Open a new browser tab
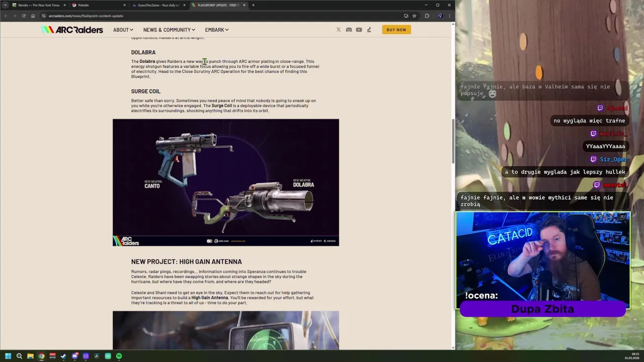The image size is (644, 362). (253, 5)
